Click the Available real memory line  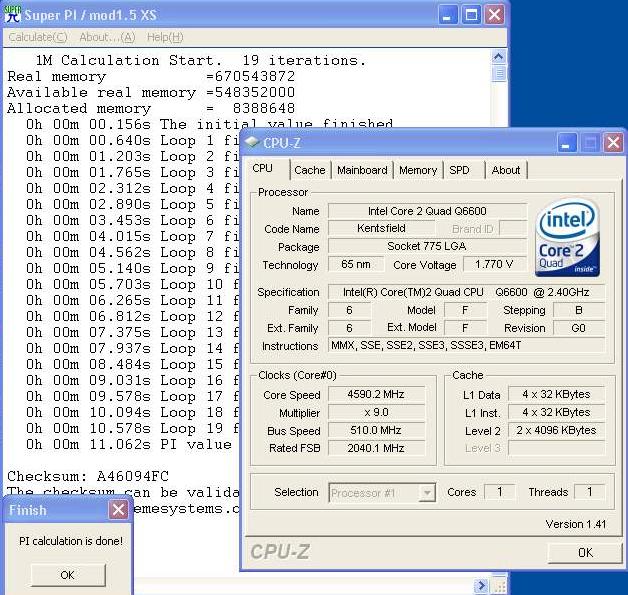click(151, 92)
